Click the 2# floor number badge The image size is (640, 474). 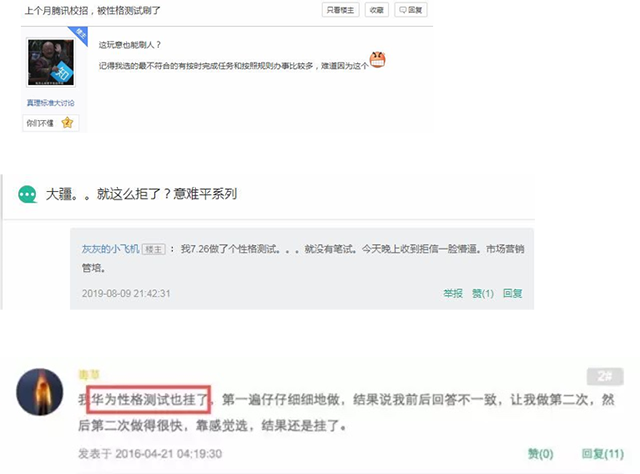tap(605, 376)
